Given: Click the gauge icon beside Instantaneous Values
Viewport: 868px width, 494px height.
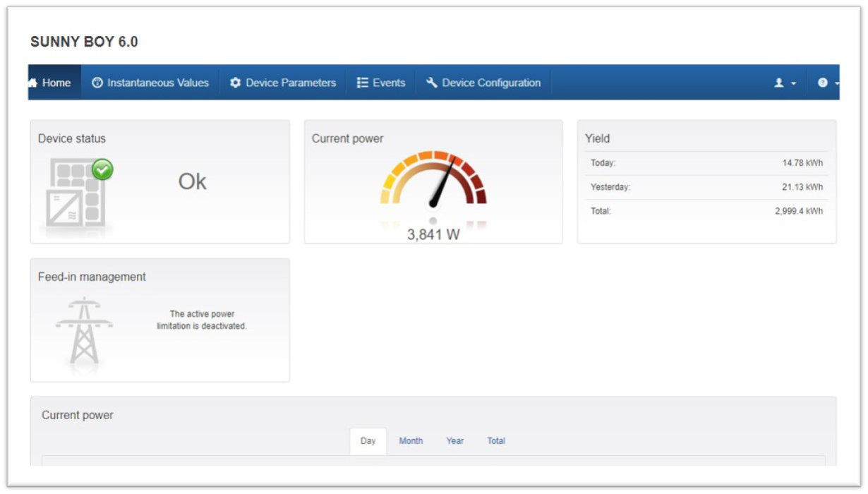Looking at the screenshot, I should tap(98, 83).
